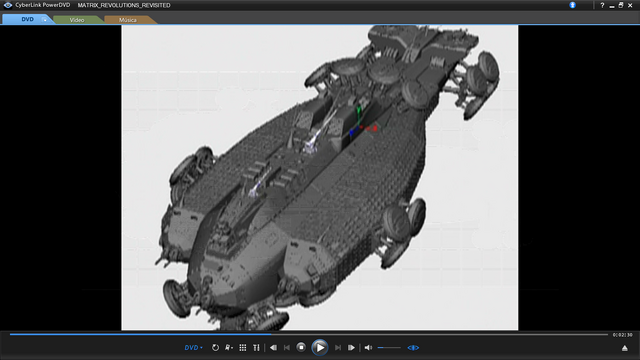Screen dimensions: 640x360
Task: Open the DVD menu dropdown in controls
Action: (193, 348)
